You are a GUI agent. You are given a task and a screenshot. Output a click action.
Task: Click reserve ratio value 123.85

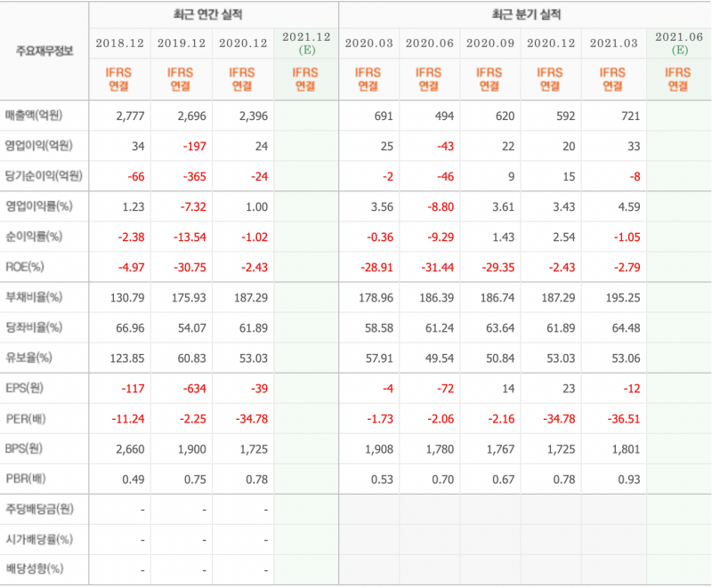127,358
